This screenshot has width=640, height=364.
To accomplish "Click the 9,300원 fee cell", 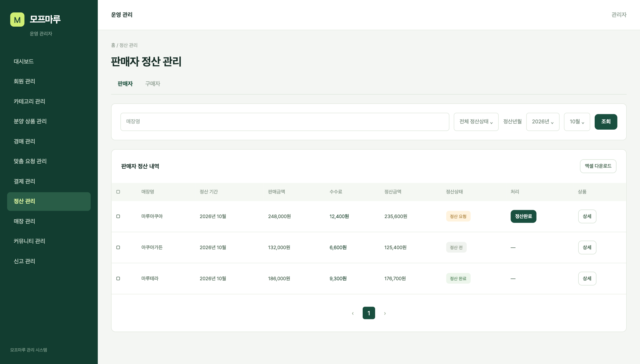I will [x=338, y=278].
